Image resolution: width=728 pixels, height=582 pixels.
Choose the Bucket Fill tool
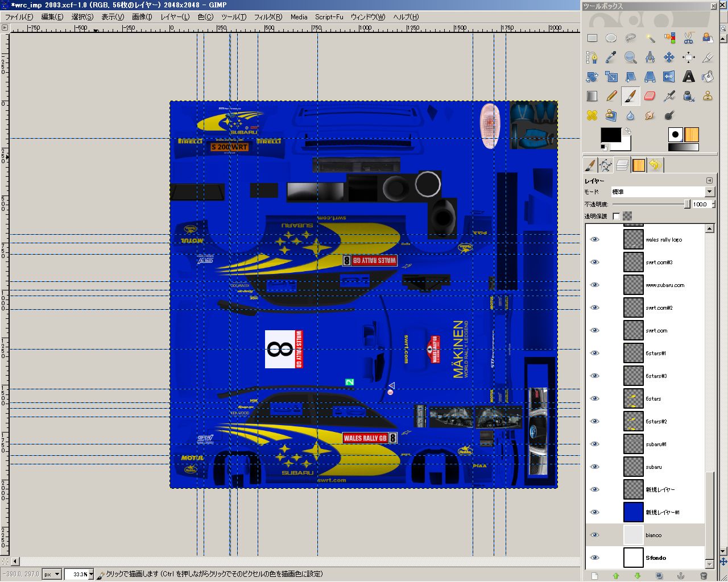coord(708,77)
